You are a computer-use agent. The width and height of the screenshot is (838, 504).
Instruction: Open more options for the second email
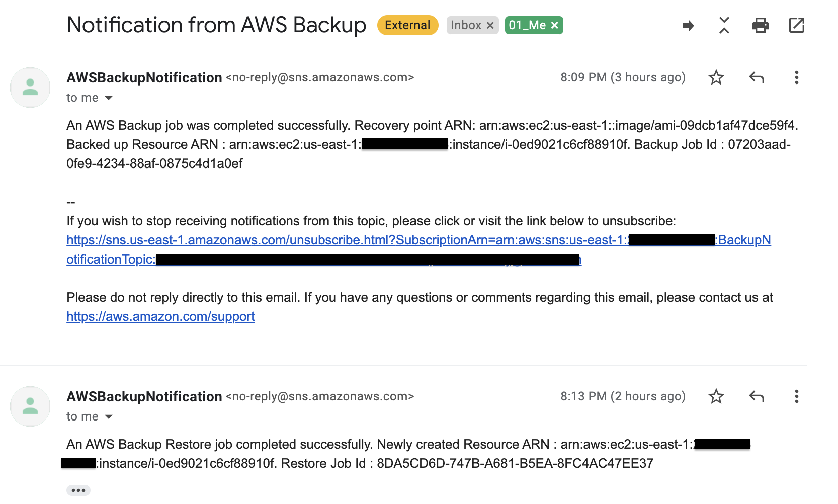click(796, 396)
